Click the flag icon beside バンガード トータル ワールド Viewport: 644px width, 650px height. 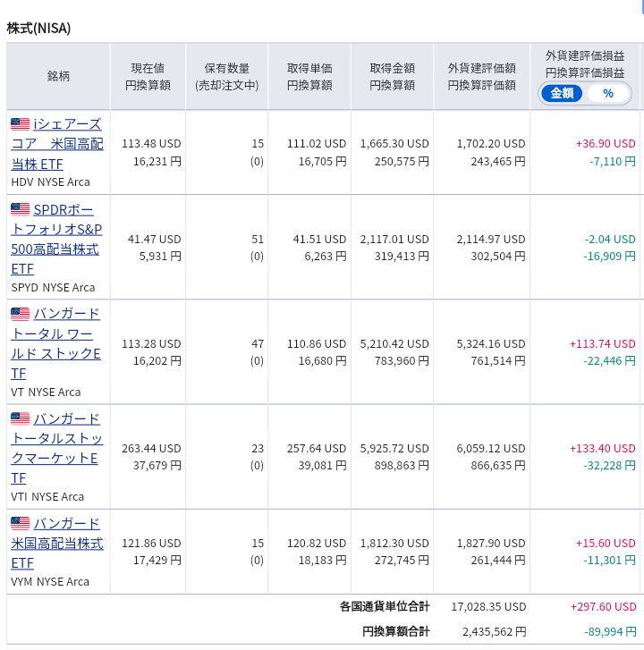click(x=20, y=314)
